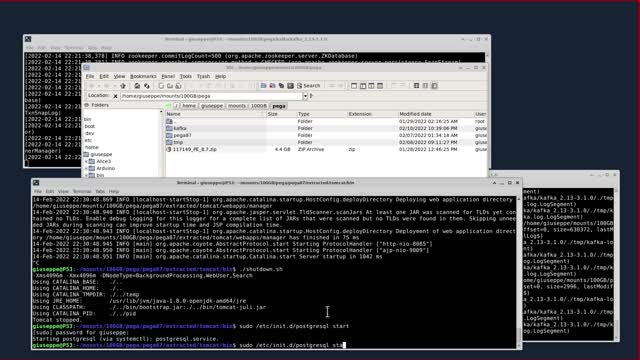The height and width of the screenshot is (360, 640).
Task: Sort files by the Size column header
Action: (281, 114)
